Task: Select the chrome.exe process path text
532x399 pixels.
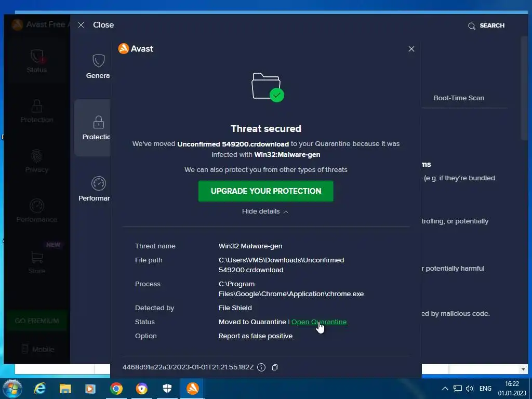Action: (291, 289)
